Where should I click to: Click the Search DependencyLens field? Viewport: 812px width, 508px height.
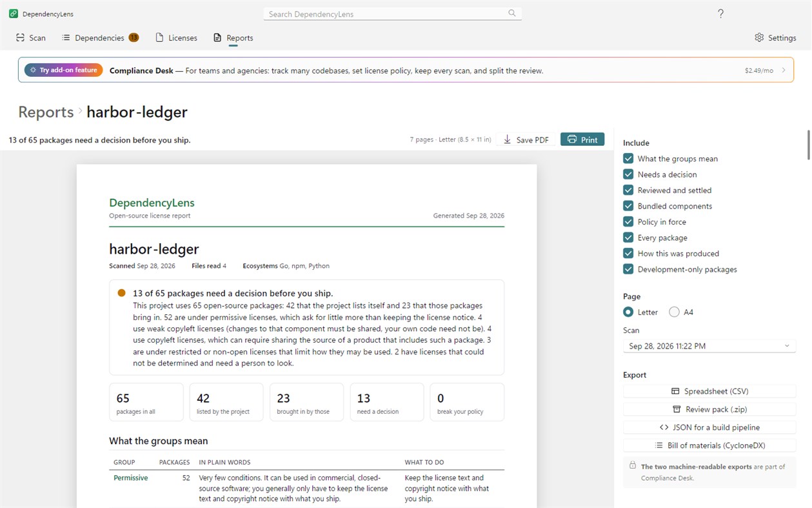point(392,14)
